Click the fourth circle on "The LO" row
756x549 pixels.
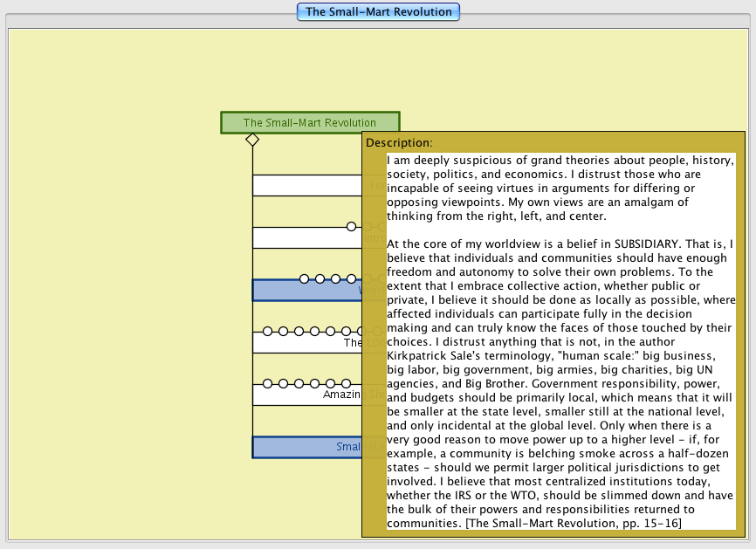coord(315,332)
